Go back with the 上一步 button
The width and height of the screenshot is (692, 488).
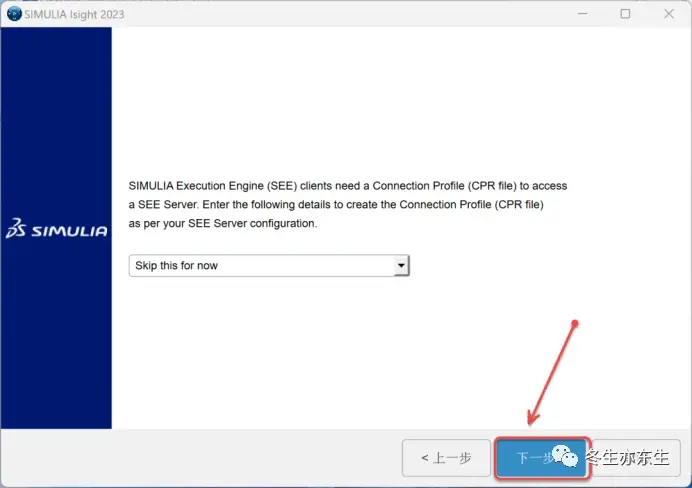446,458
